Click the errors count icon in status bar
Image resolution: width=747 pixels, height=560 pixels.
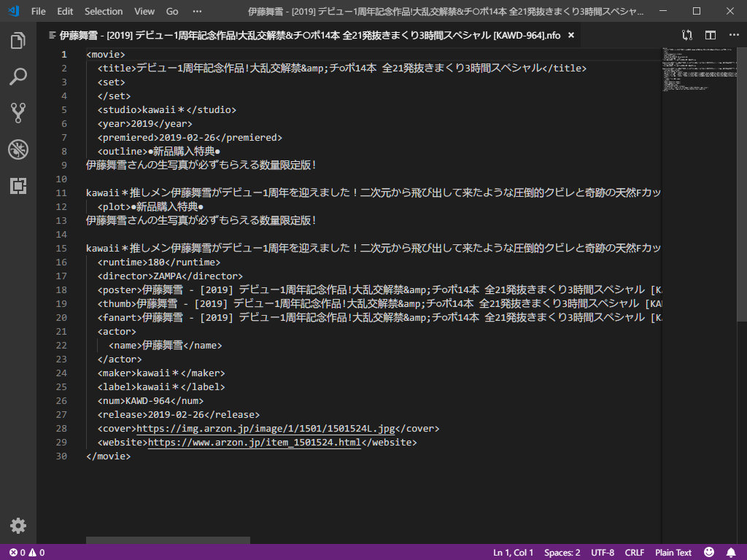click(18, 553)
